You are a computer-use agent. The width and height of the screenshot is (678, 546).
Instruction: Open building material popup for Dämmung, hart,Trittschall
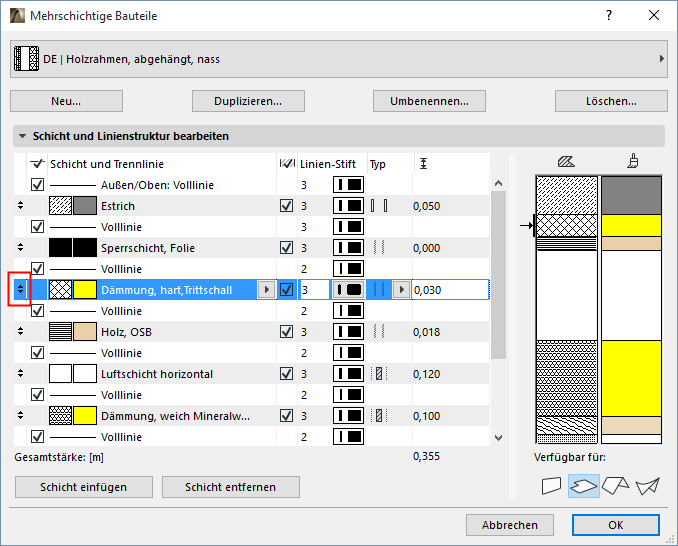coord(266,290)
